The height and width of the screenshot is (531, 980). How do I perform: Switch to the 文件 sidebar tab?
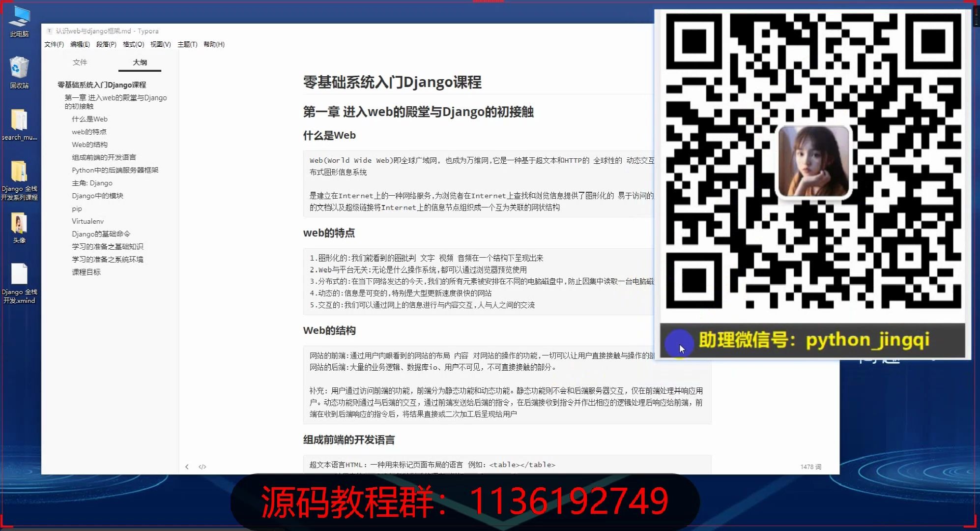pos(80,62)
